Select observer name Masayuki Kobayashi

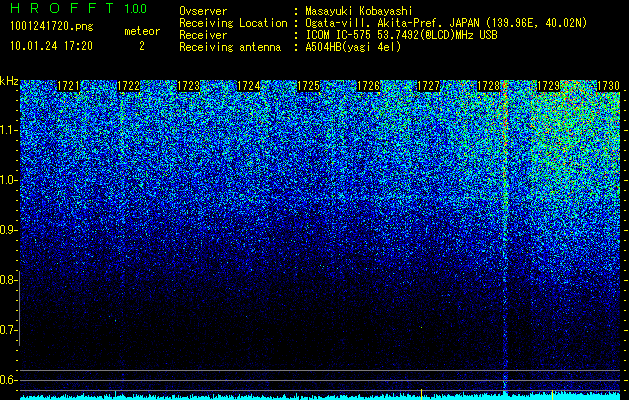click(x=359, y=11)
